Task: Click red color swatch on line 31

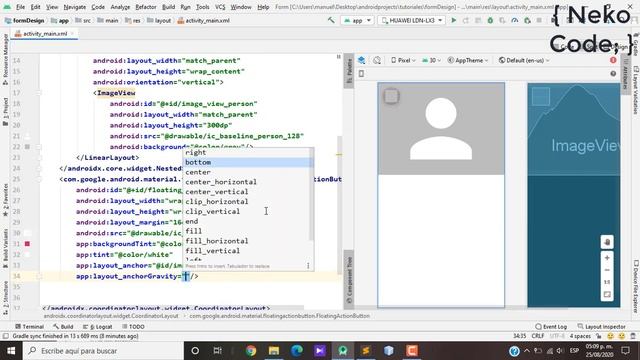Action: point(27,244)
